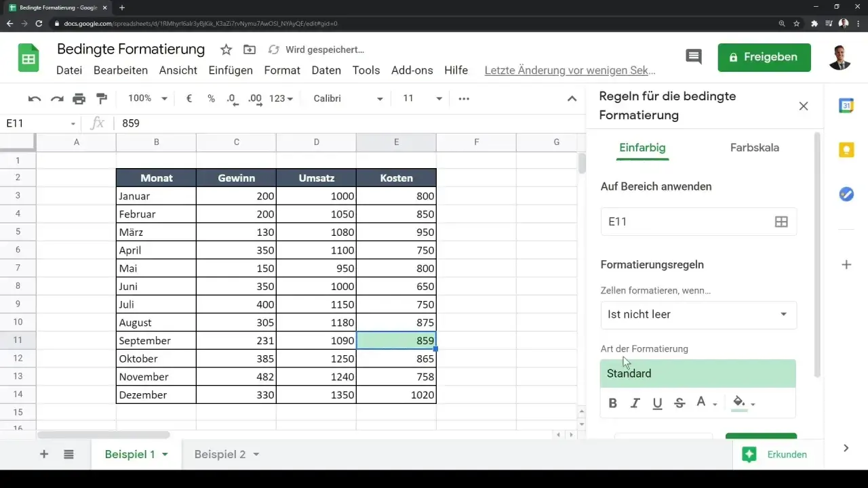Decrease decimal places button
The image size is (868, 488).
coord(233,99)
